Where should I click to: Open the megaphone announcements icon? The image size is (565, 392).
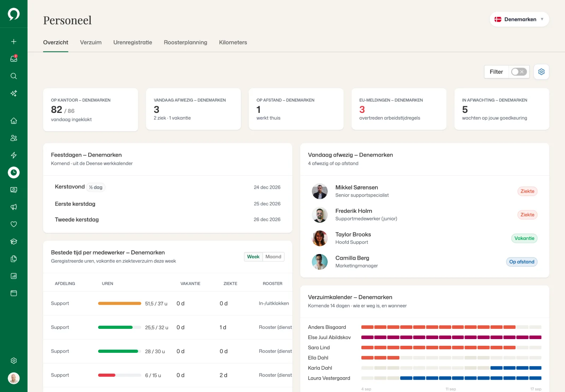(14, 207)
